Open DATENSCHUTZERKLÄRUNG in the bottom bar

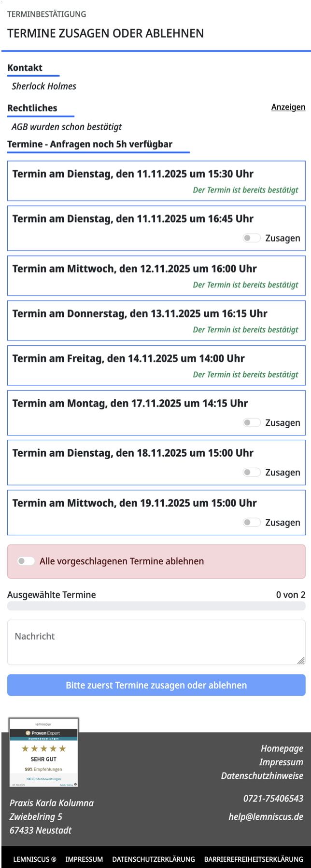[154, 859]
